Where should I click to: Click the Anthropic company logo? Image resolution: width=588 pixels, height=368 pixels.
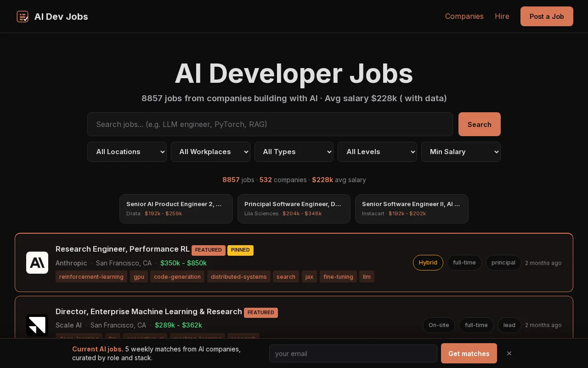(37, 263)
